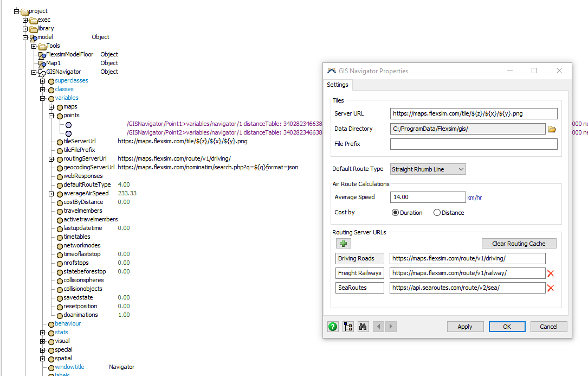Open tree view icon in dialog footer

click(x=348, y=327)
